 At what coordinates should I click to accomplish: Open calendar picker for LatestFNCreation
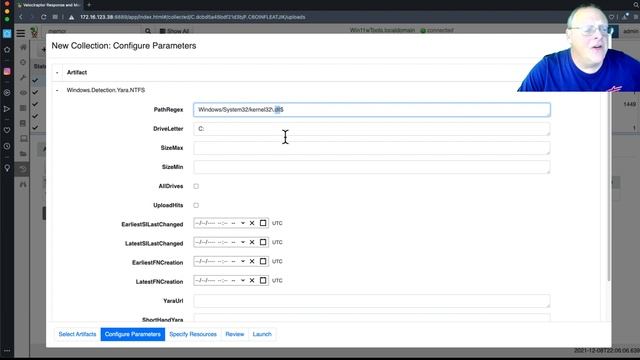coord(263,280)
